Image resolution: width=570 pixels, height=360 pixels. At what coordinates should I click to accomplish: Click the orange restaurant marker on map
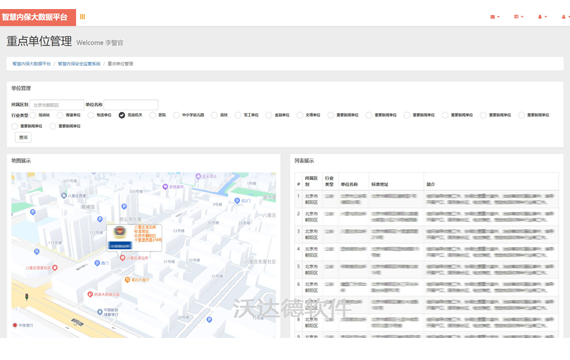pos(127,280)
